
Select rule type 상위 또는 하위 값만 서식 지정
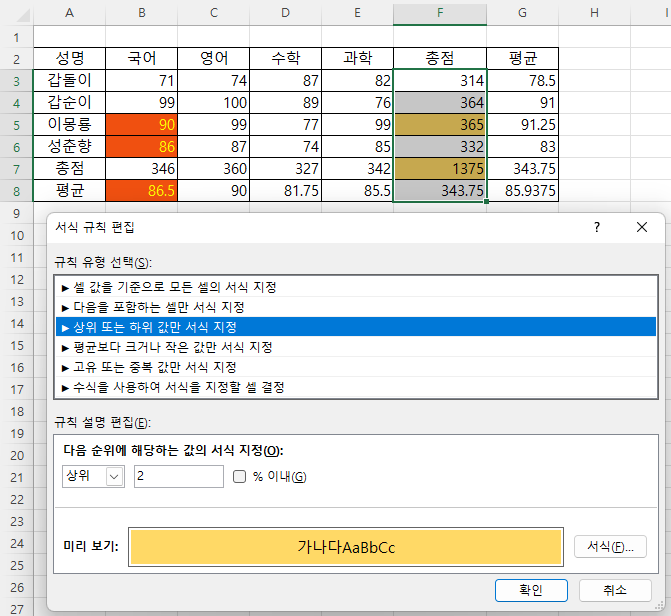(x=356, y=327)
